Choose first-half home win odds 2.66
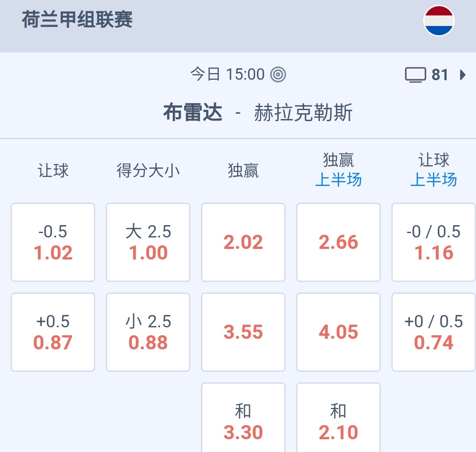This screenshot has height=452, width=476. click(x=338, y=242)
